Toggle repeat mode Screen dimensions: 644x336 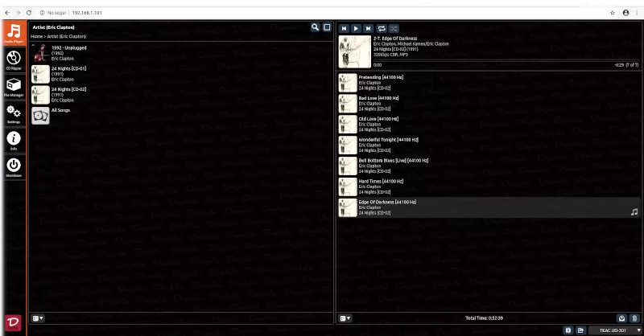(382, 28)
